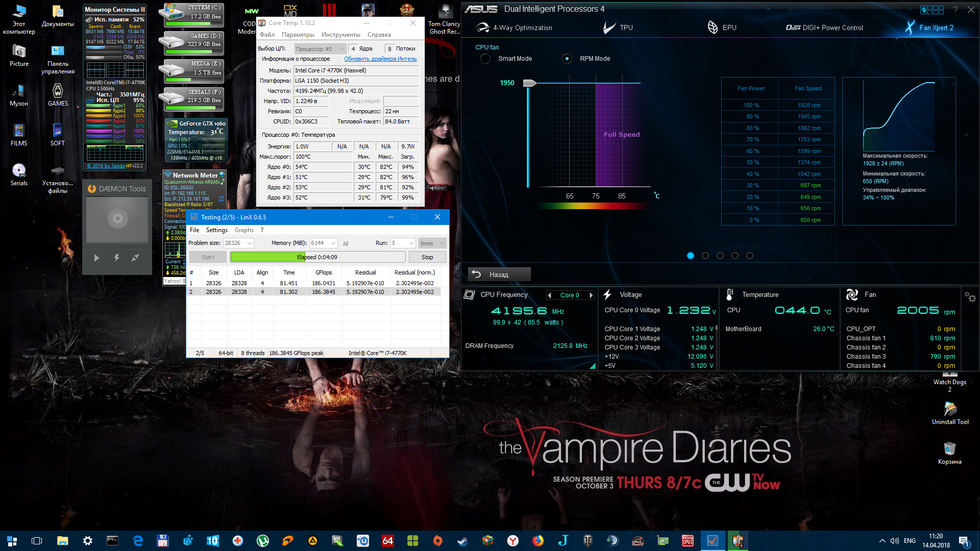Open DIGI+ Power Control

pos(832,28)
